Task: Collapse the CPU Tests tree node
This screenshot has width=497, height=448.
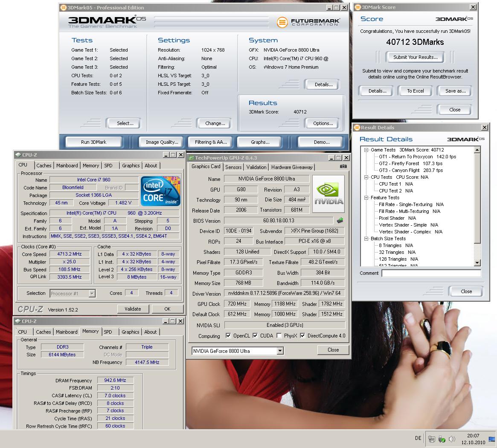Action: 366,177
